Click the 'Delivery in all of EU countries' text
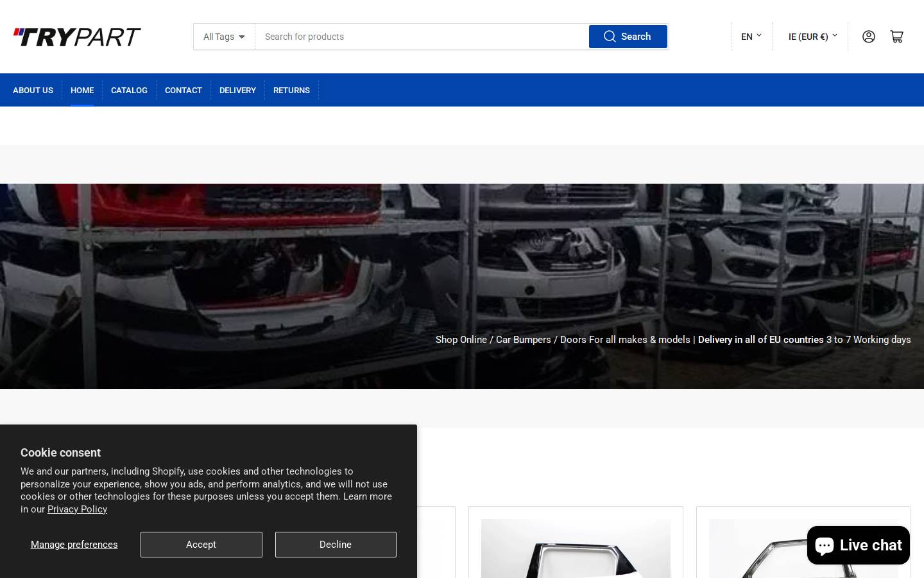This screenshot has width=924, height=578. tap(760, 340)
